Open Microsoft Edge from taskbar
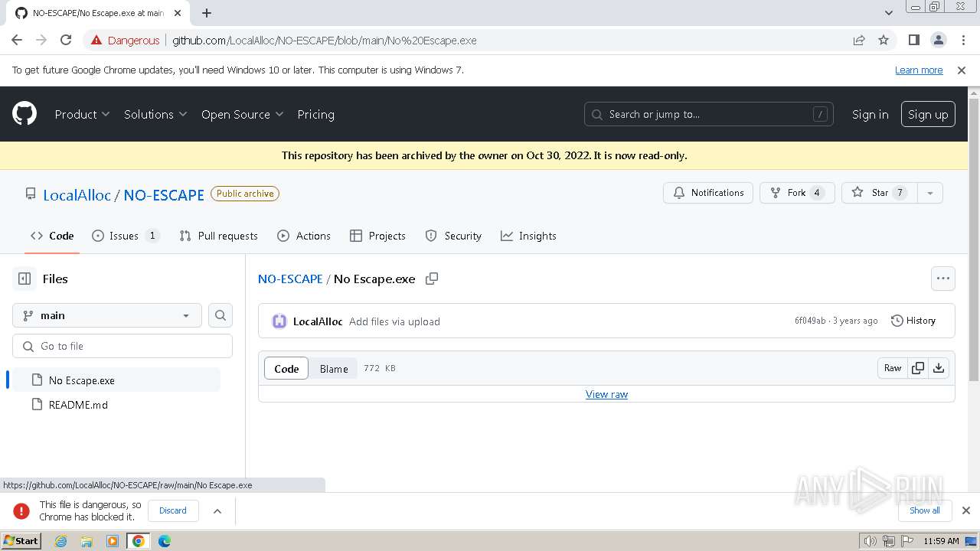 [x=165, y=541]
